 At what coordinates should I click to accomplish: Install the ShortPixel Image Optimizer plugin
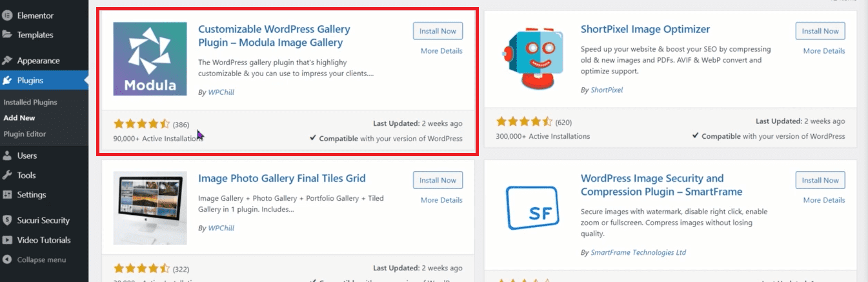pos(820,31)
